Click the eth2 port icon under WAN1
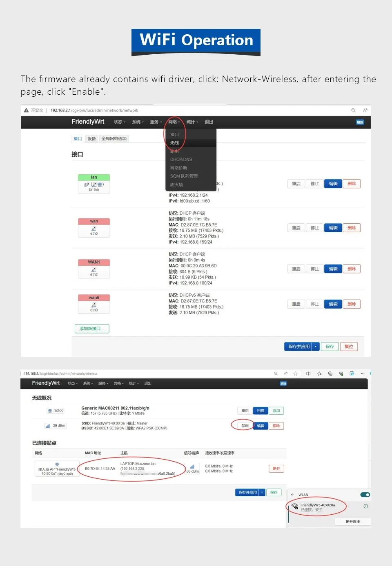Viewport: 392px width, 580px height. [94, 270]
